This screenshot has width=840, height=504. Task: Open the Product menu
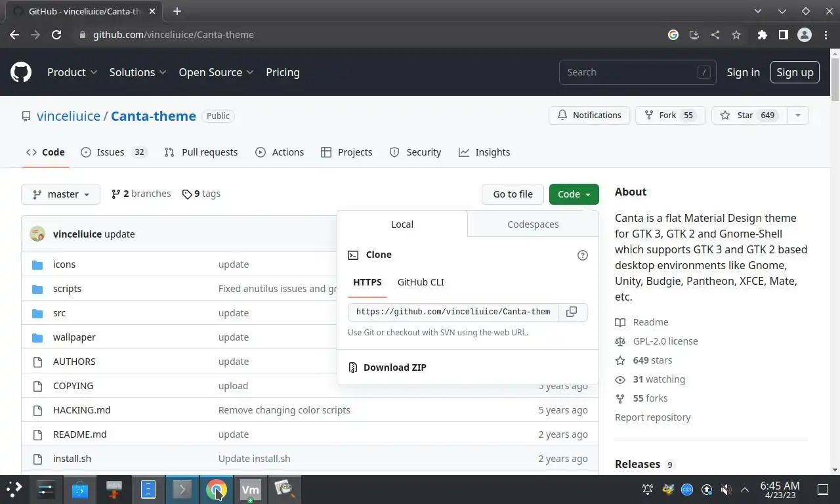point(72,72)
